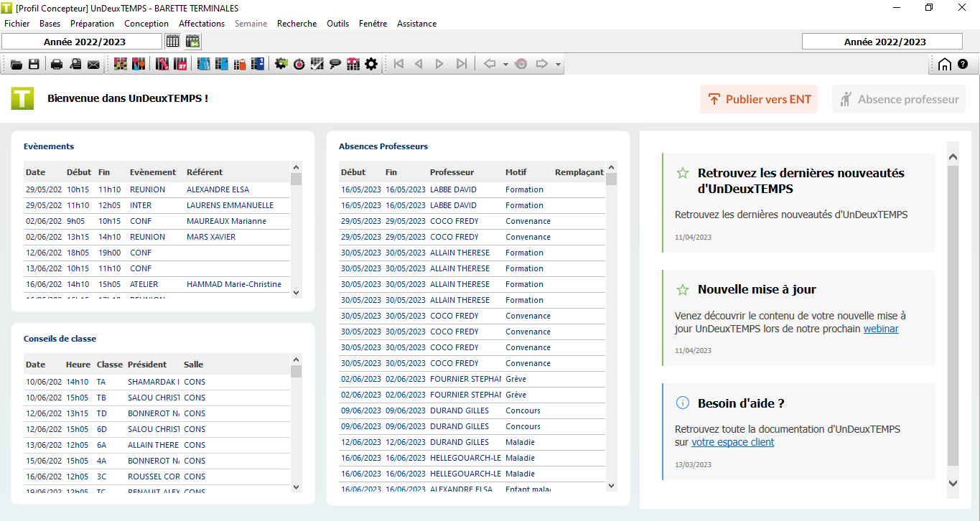
Task: Click the save floppy disk icon
Action: pos(34,65)
